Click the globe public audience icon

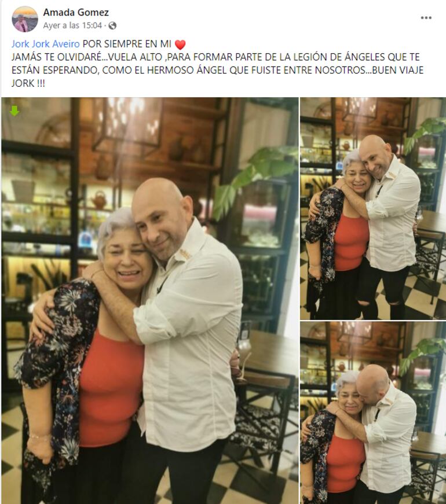click(112, 25)
